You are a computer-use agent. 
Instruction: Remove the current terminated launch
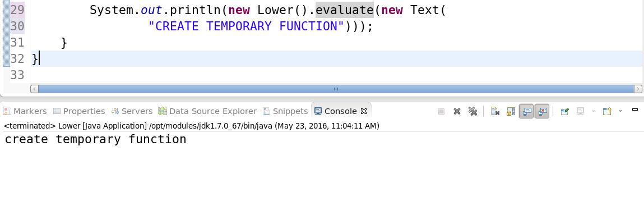[457, 111]
